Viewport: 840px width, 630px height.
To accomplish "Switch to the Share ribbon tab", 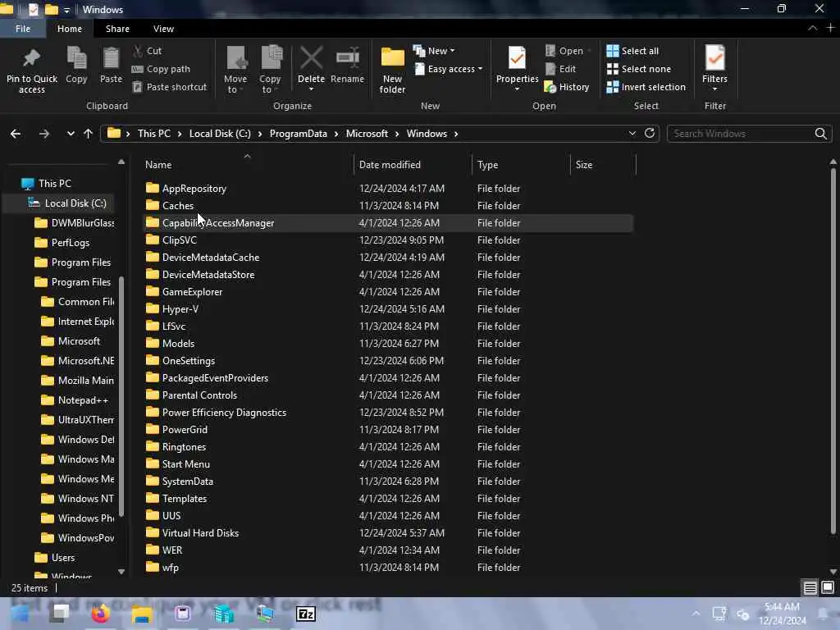I will (117, 29).
